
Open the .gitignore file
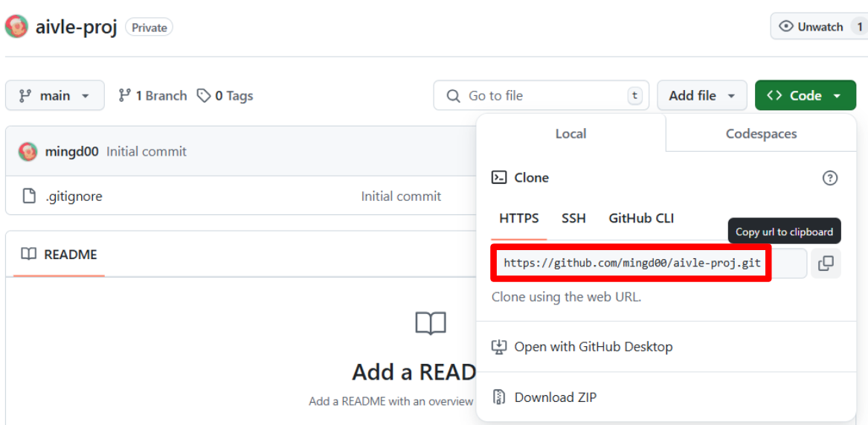[x=74, y=196]
